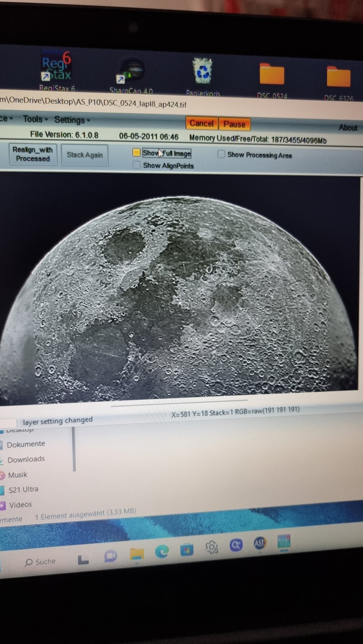The image size is (363, 644).
Task: Expand the Settings dropdown menu
Action: point(72,120)
